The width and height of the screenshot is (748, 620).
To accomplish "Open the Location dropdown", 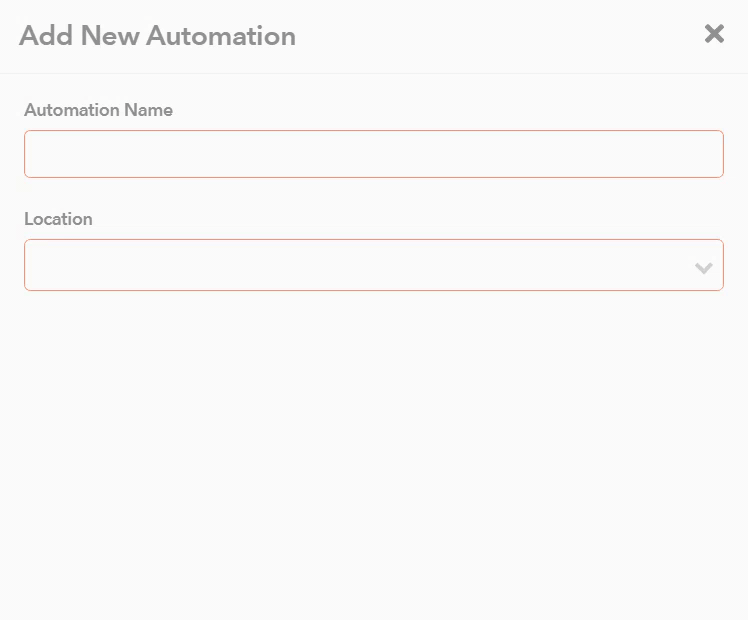I will click(373, 265).
